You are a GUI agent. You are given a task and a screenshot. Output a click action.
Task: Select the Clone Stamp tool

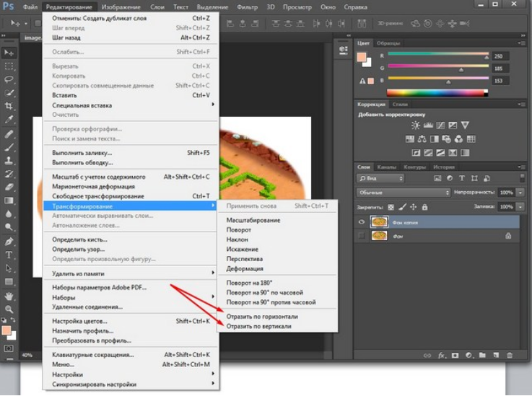pyautogui.click(x=9, y=160)
